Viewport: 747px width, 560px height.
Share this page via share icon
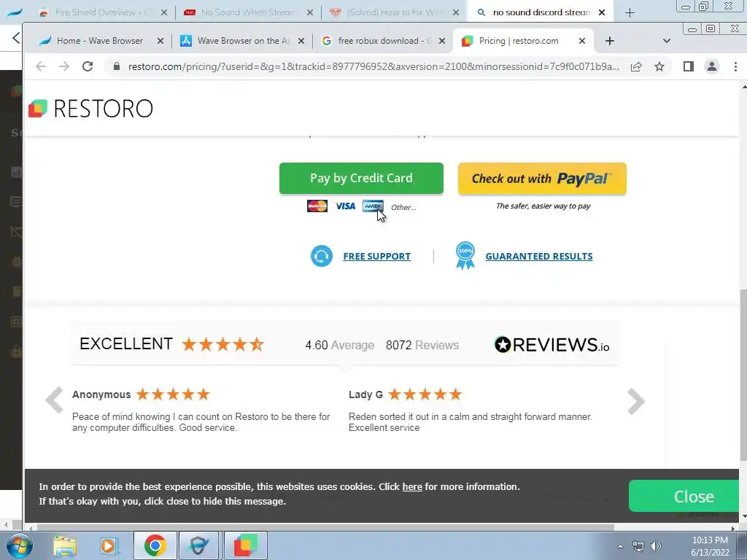636,66
